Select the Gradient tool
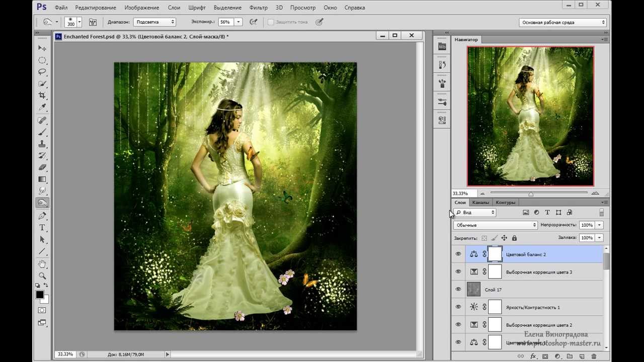This screenshot has width=644, height=362. coord(42,179)
